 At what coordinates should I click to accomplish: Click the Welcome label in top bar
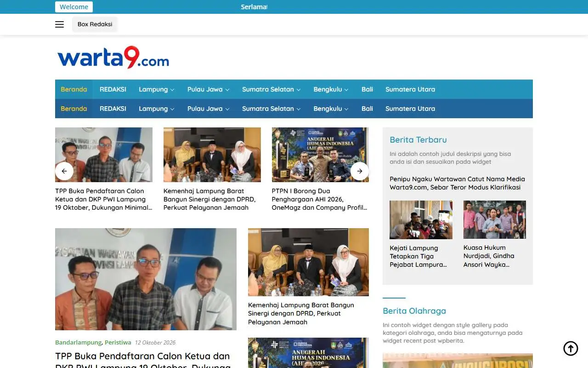pos(74,7)
